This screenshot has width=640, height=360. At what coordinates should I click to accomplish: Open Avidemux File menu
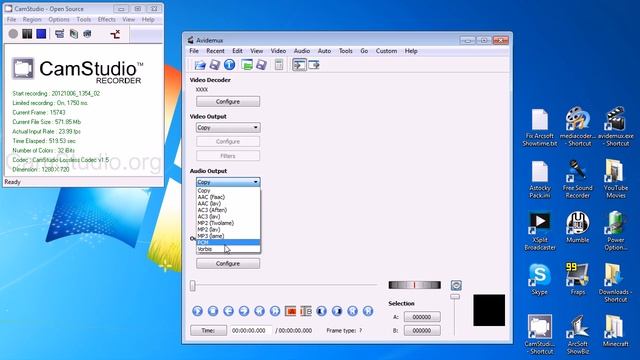(x=194, y=51)
